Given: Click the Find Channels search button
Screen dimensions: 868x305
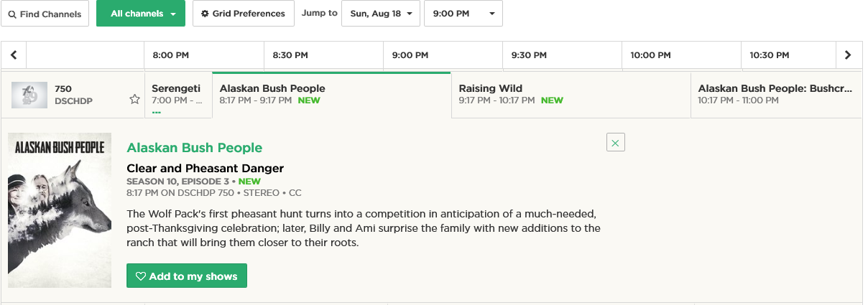Looking at the screenshot, I should [x=45, y=14].
